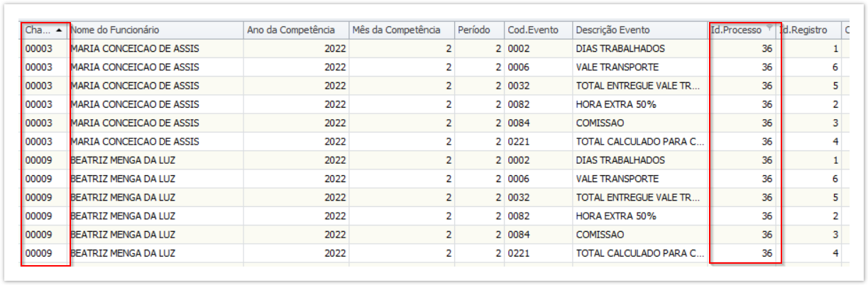Select first BEATRIZ MENGA DA LUZ row
Viewport: 868px width, 285px height.
[122, 160]
